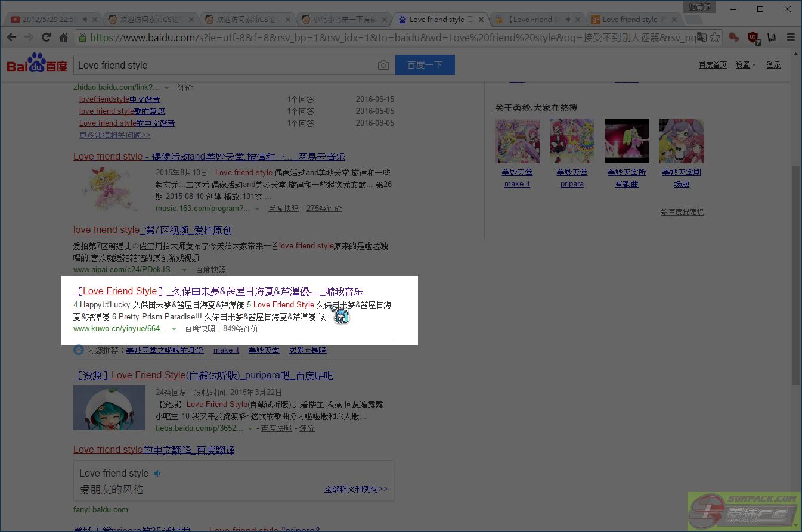Open 【Love Friend Style】酷我音乐 result title
Viewport: 802px width, 532px height.
(x=218, y=291)
